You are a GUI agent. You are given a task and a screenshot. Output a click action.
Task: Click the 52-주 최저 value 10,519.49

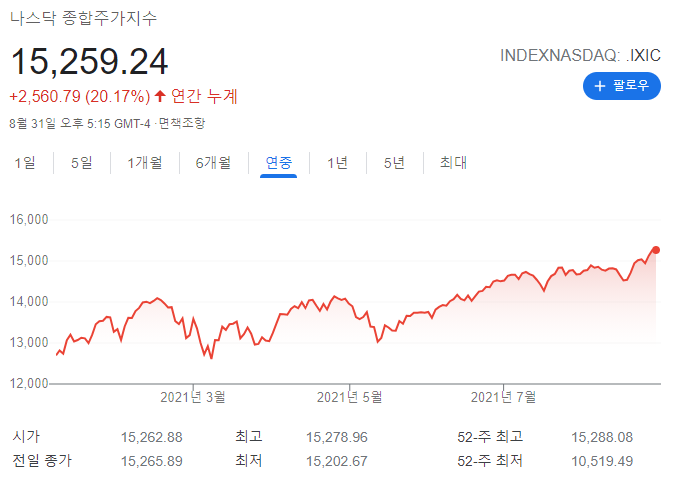(602, 461)
